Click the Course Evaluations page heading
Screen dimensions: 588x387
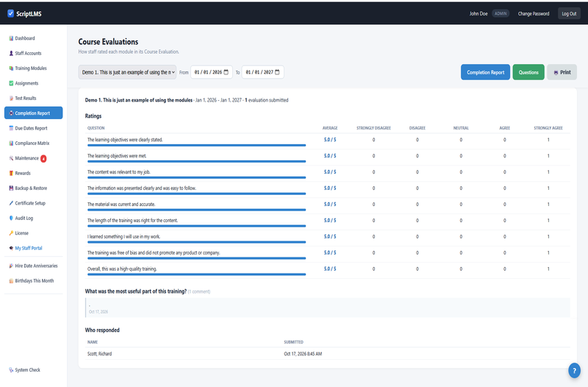tap(108, 42)
